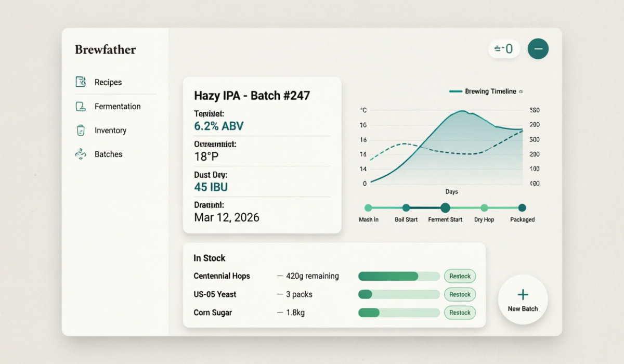Click the 18°P gravity value
The width and height of the screenshot is (624, 364).
pyautogui.click(x=206, y=157)
